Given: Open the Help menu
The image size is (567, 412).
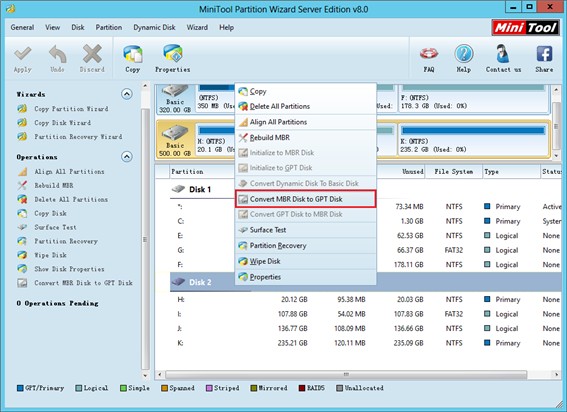Looking at the screenshot, I should pos(226,27).
